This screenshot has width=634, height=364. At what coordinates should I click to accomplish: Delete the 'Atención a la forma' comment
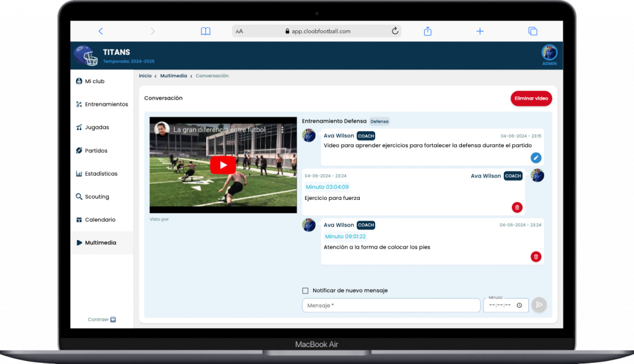click(536, 256)
